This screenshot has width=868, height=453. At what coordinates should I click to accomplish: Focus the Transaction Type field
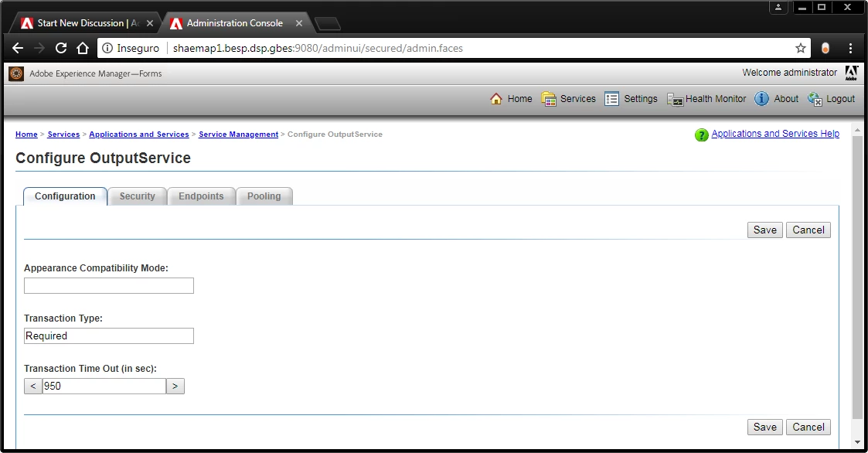point(109,336)
